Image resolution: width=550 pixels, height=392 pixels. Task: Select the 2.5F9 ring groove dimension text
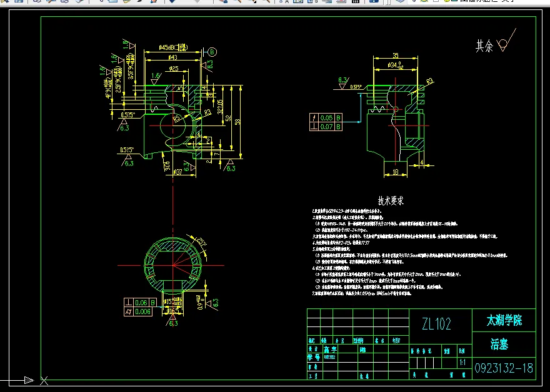(119, 79)
